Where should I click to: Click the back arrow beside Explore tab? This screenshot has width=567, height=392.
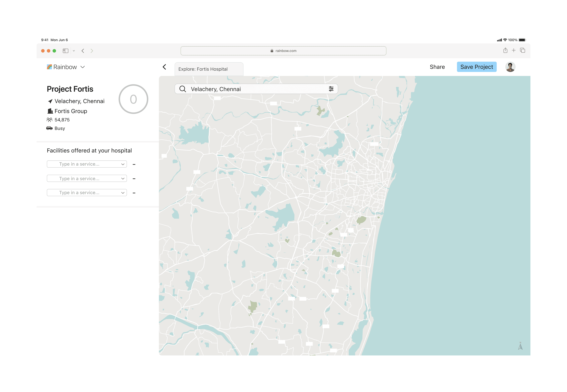pyautogui.click(x=164, y=67)
